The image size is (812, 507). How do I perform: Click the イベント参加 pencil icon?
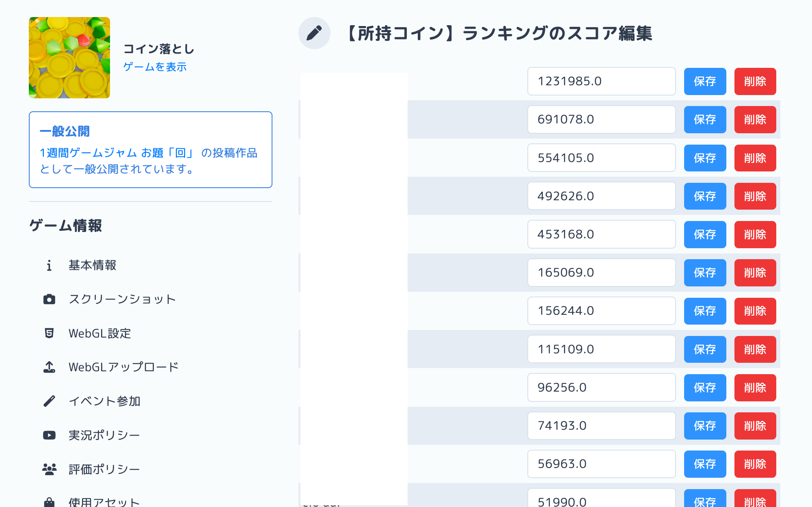point(49,401)
